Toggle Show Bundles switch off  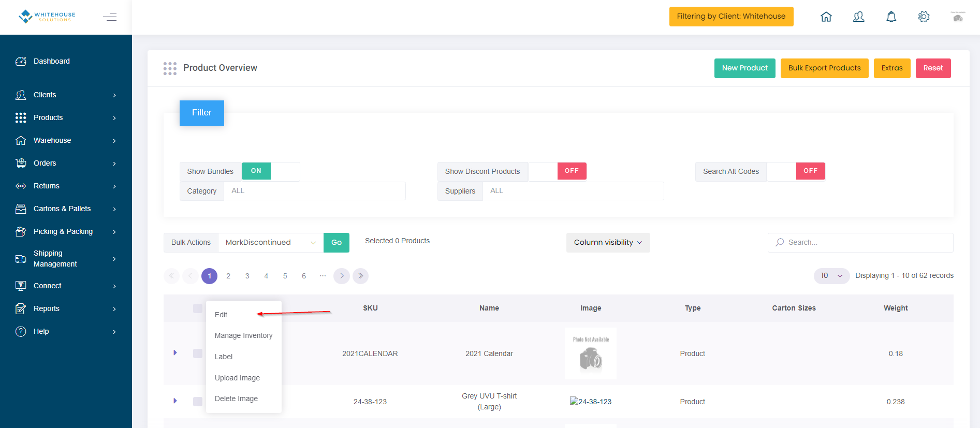(x=270, y=171)
